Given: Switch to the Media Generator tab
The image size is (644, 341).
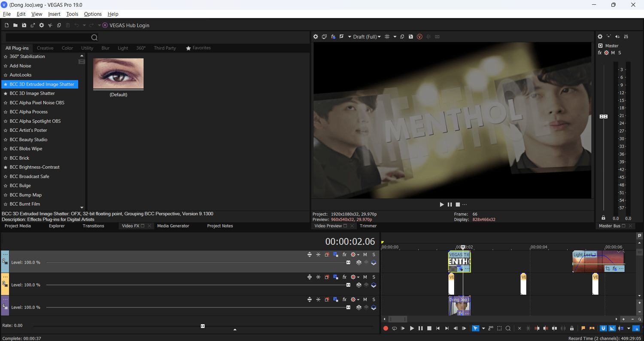Looking at the screenshot, I should point(173,226).
